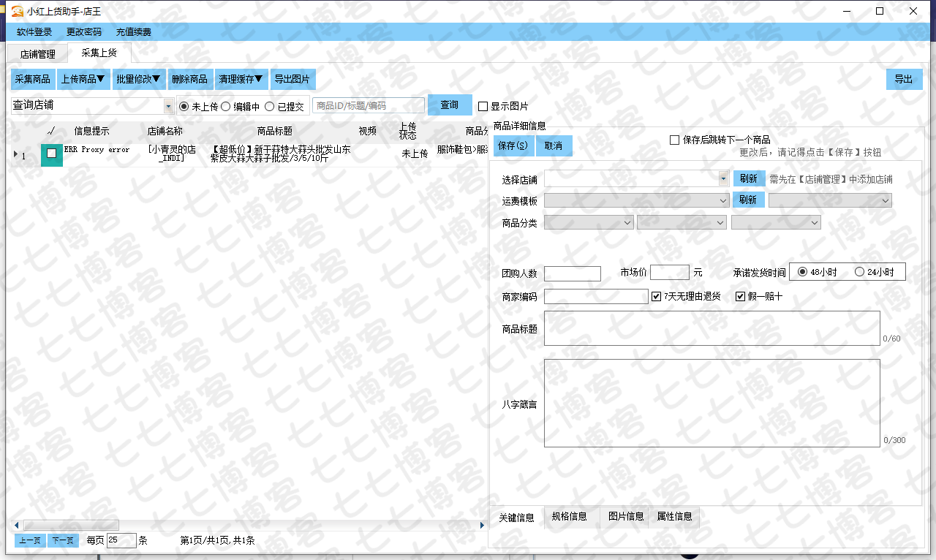
Task: Open the 批量修改 dropdown menu
Action: (138, 79)
